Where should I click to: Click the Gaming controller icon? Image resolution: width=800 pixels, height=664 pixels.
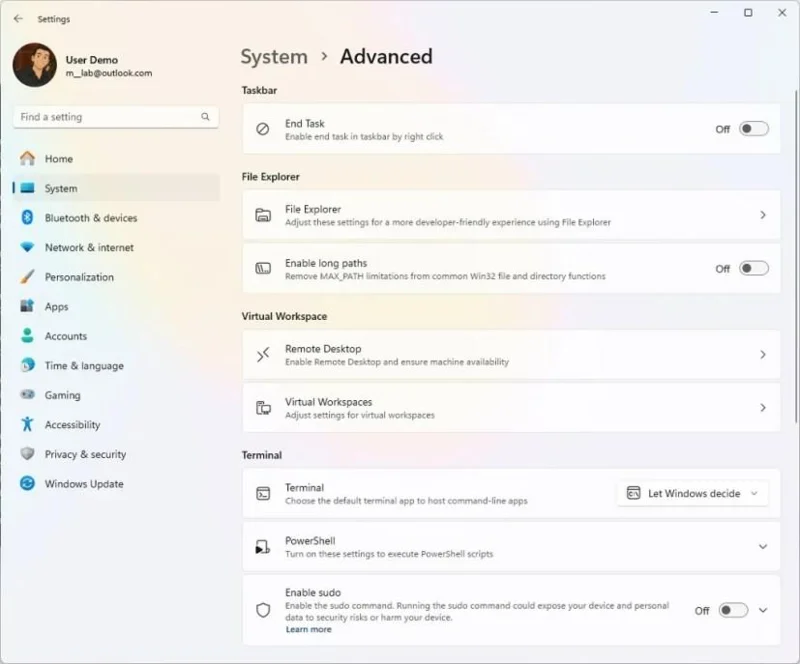(28, 395)
